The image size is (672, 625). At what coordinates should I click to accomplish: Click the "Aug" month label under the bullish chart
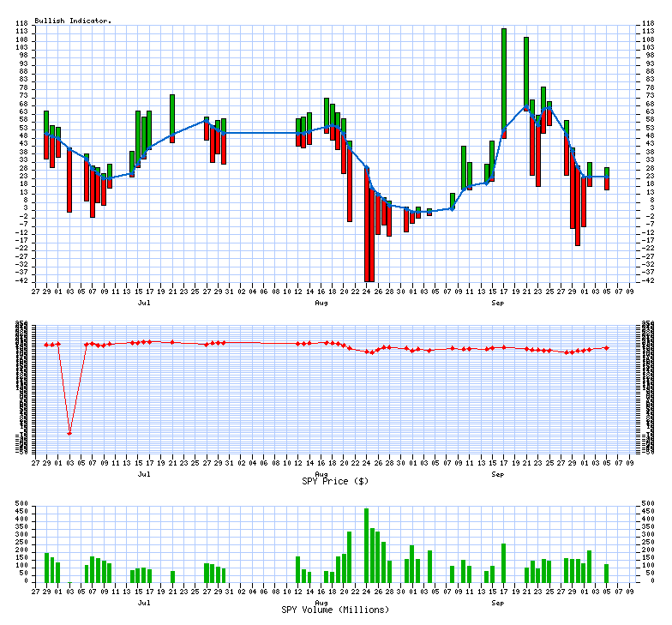tap(321, 303)
